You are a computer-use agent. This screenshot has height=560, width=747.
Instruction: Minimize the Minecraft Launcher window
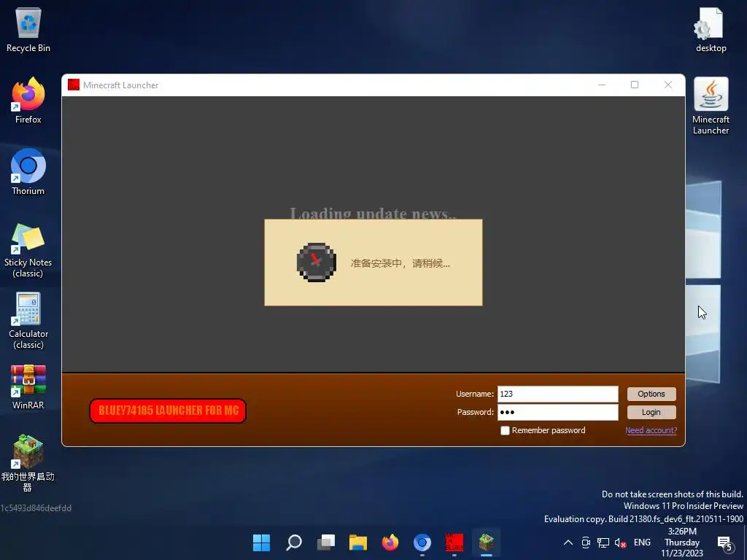(x=602, y=85)
